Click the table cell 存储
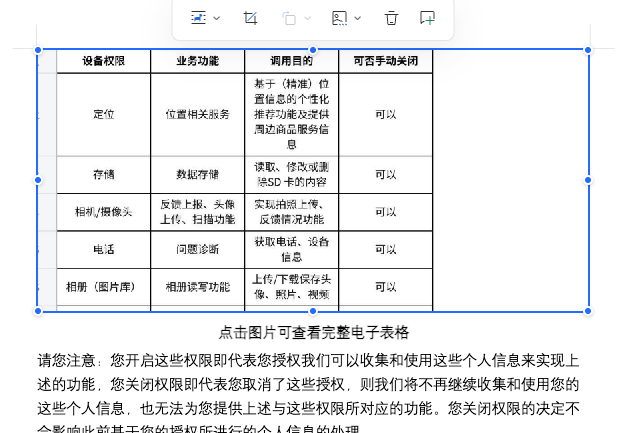The width and height of the screenshot is (641, 433). pos(103,175)
